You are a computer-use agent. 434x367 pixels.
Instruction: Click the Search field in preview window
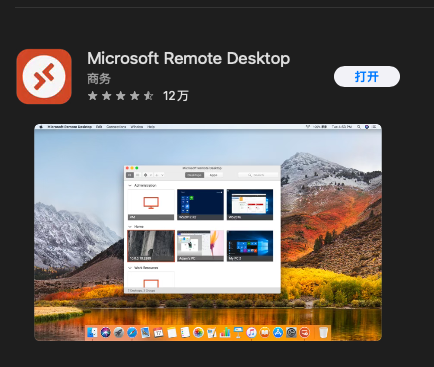click(258, 175)
